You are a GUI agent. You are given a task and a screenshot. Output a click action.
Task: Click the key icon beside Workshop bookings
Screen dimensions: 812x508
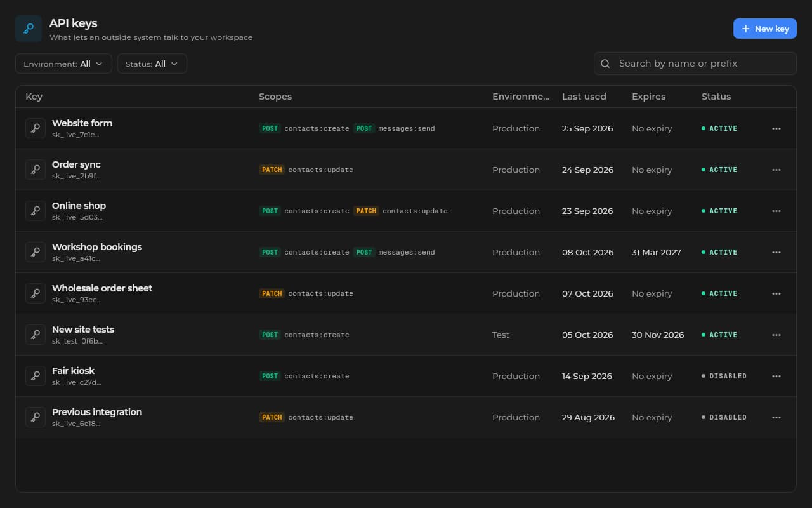click(x=36, y=252)
